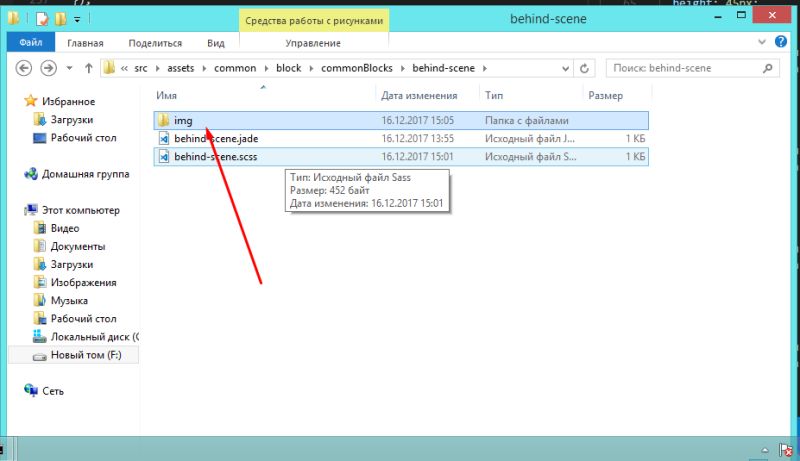Click assets in the address path
Viewport: 800px width, 461px height.
click(x=181, y=68)
